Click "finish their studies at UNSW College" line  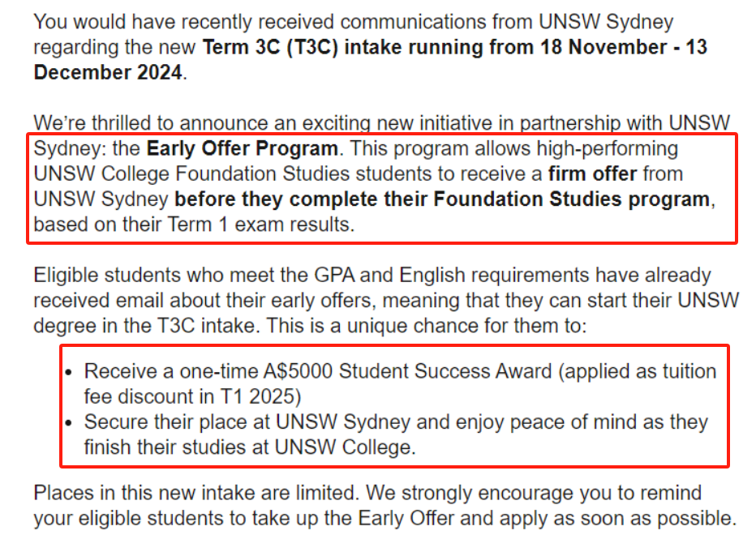(x=249, y=447)
